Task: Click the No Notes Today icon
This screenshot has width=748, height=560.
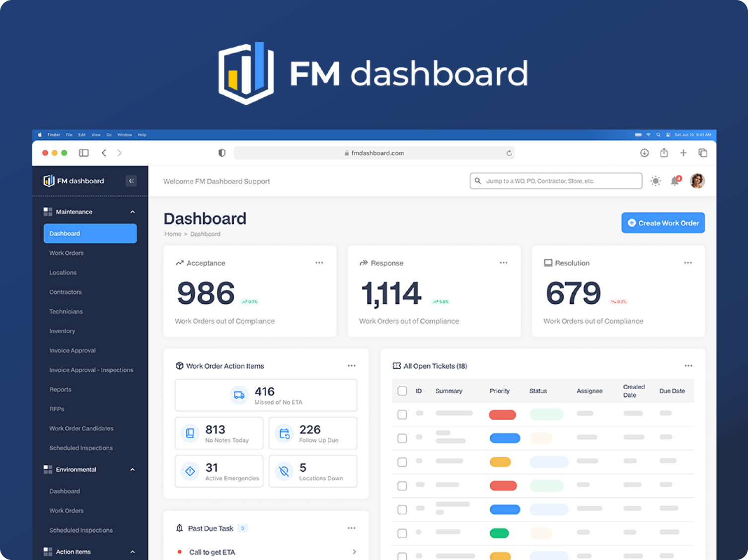Action: 190,433
